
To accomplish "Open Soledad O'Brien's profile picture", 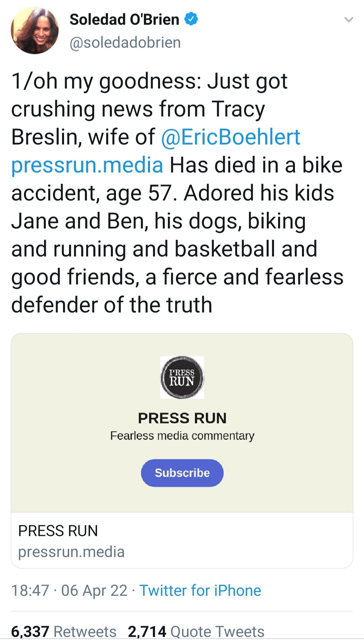I will click(35, 31).
